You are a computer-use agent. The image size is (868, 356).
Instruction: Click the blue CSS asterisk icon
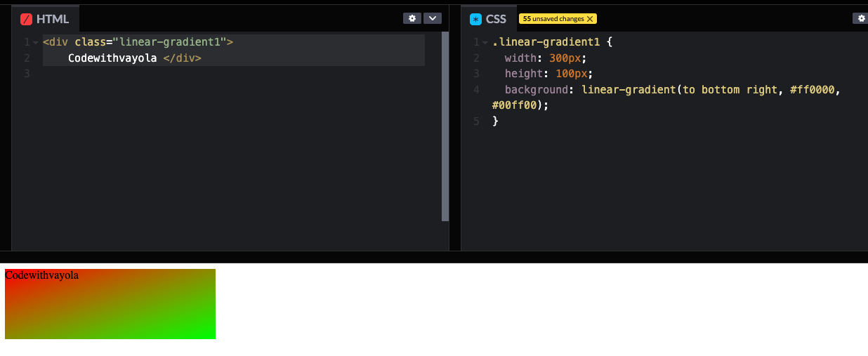click(475, 19)
